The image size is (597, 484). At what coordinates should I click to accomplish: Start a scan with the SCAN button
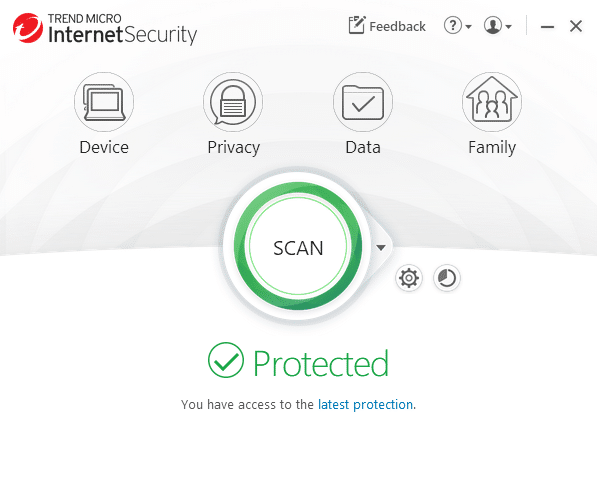(298, 246)
